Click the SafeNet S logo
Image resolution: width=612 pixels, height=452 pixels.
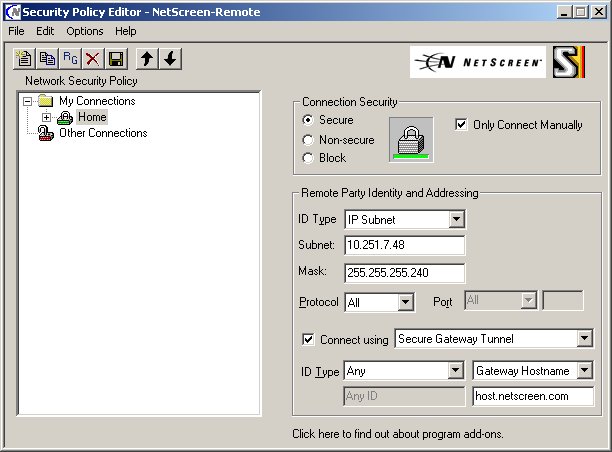[569, 62]
